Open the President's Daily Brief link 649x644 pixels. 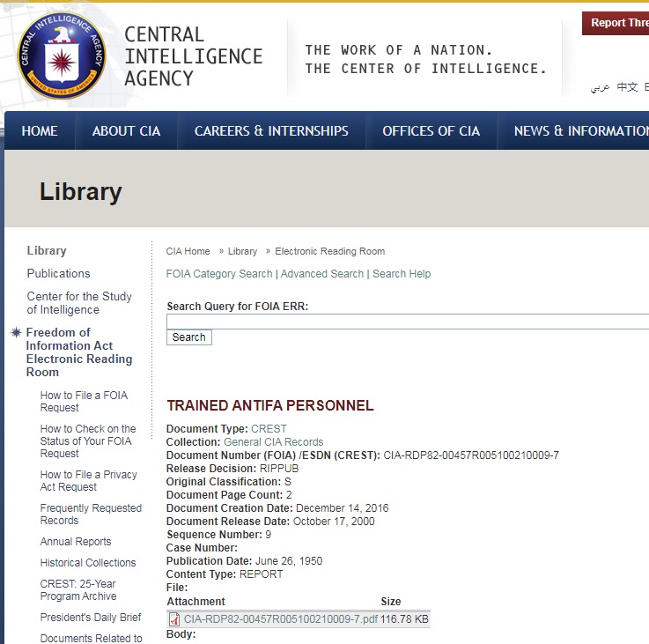point(91,617)
